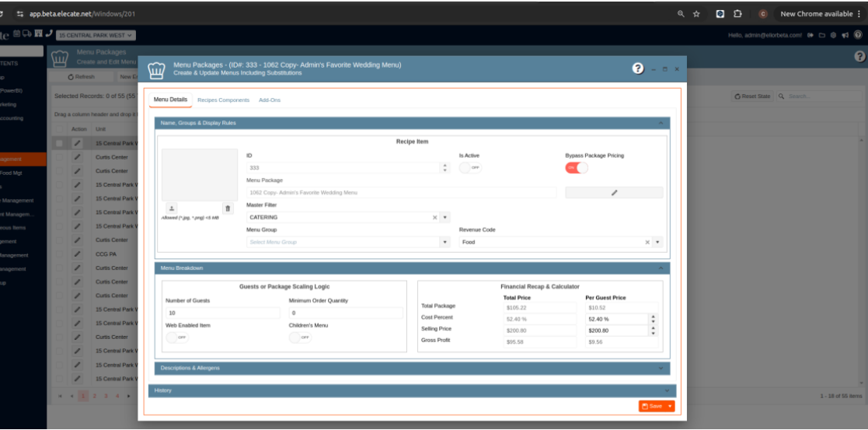This screenshot has height=430, width=868.
Task: Open the browser extensions puzzle icon
Action: (x=737, y=14)
